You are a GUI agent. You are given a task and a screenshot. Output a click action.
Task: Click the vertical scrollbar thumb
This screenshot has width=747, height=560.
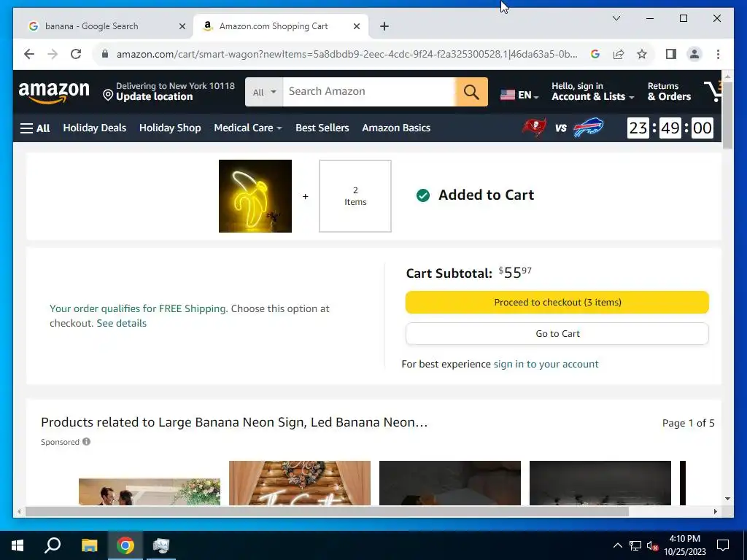pos(727,116)
